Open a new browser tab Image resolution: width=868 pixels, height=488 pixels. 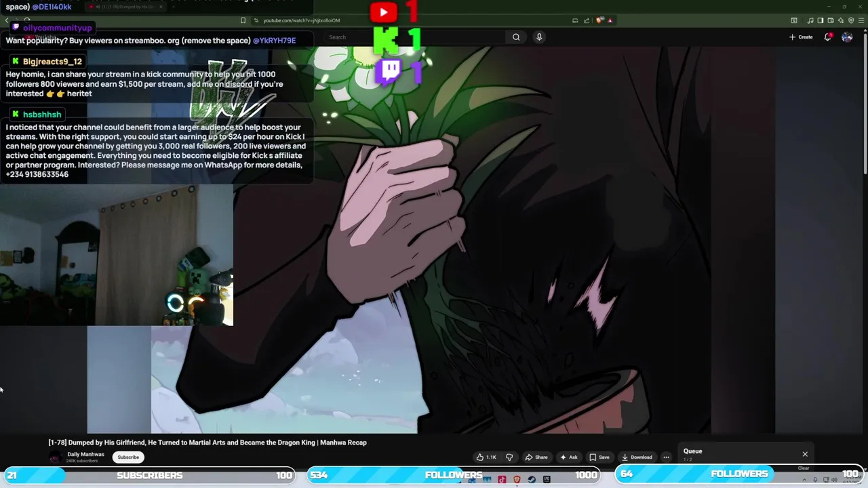point(173,7)
